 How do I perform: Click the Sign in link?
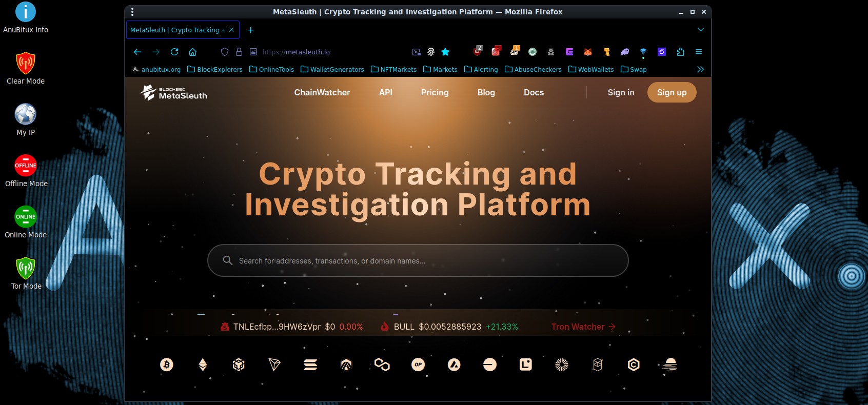(x=621, y=92)
